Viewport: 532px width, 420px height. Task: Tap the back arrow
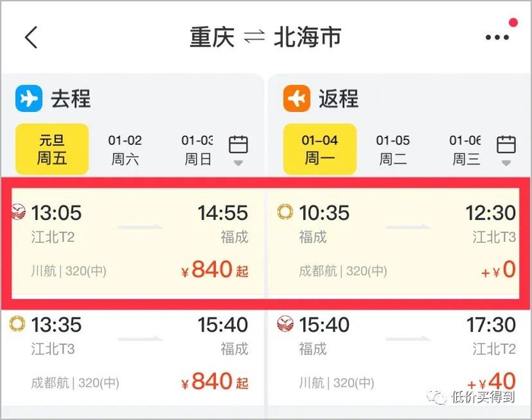pos(31,37)
